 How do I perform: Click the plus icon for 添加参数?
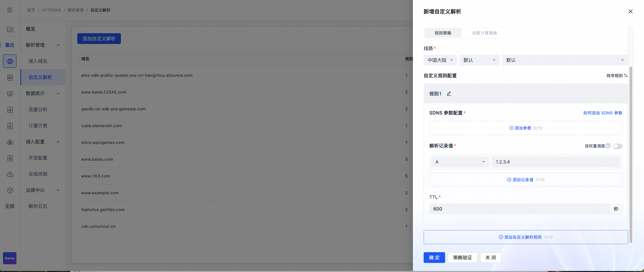[x=511, y=128]
